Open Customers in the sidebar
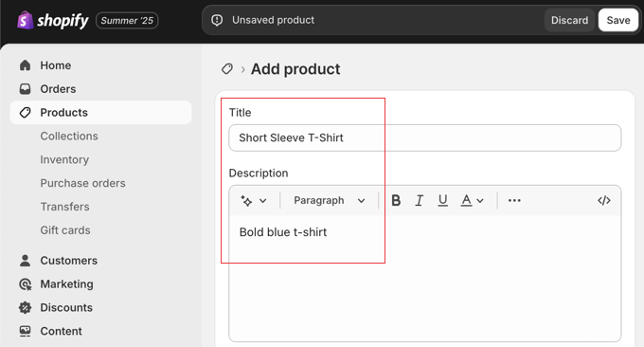The width and height of the screenshot is (644, 347). pos(68,260)
